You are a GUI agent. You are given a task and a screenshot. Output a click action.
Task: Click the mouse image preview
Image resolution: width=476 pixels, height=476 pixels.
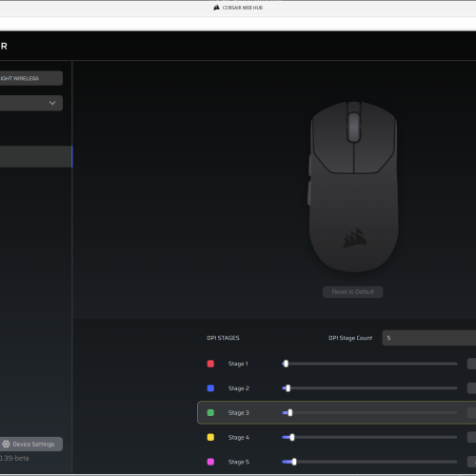[x=353, y=187]
